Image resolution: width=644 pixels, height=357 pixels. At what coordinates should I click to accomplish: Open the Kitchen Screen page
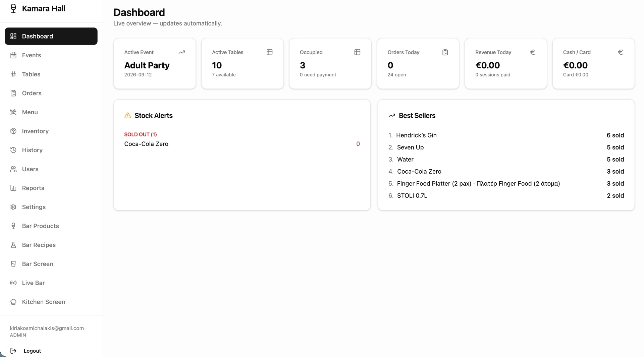pyautogui.click(x=51, y=302)
